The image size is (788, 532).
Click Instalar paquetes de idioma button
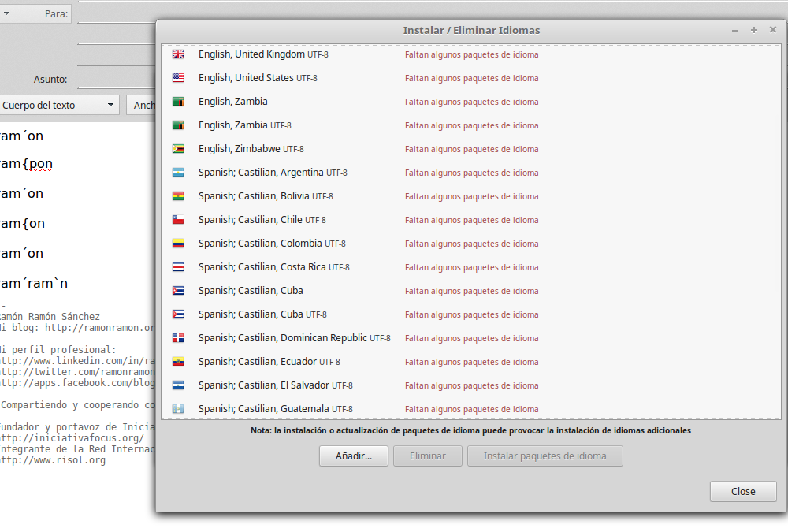545,456
